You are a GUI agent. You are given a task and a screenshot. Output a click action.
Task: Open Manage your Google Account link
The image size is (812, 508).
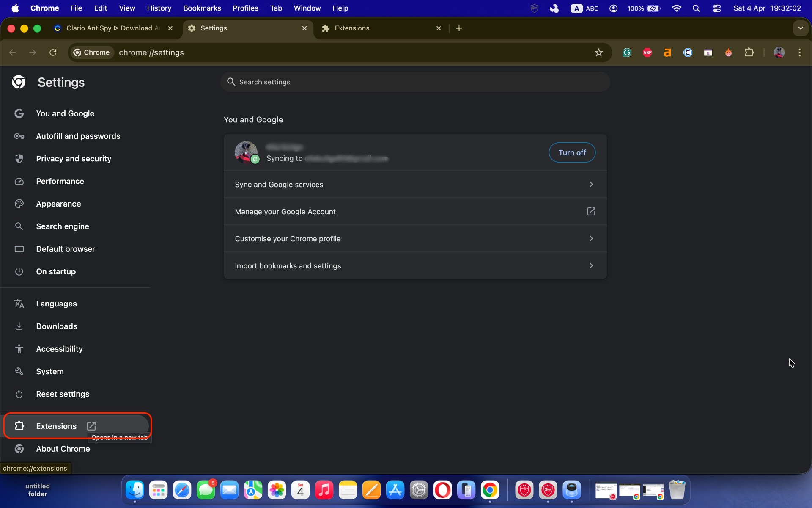[414, 211]
